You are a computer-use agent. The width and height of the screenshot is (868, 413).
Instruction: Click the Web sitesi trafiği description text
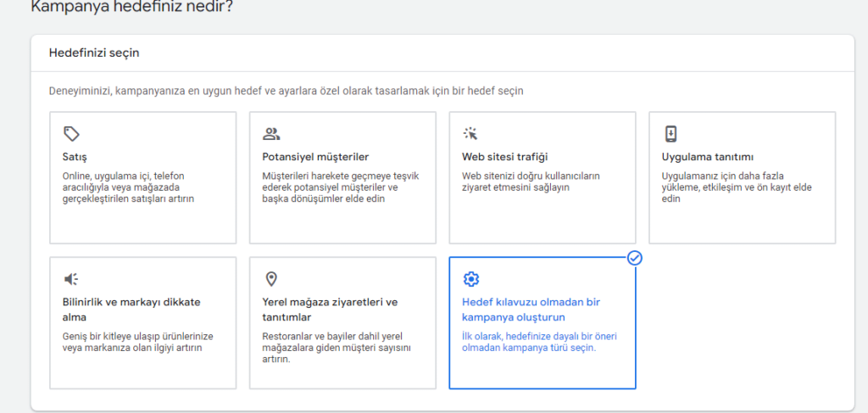pos(531,181)
